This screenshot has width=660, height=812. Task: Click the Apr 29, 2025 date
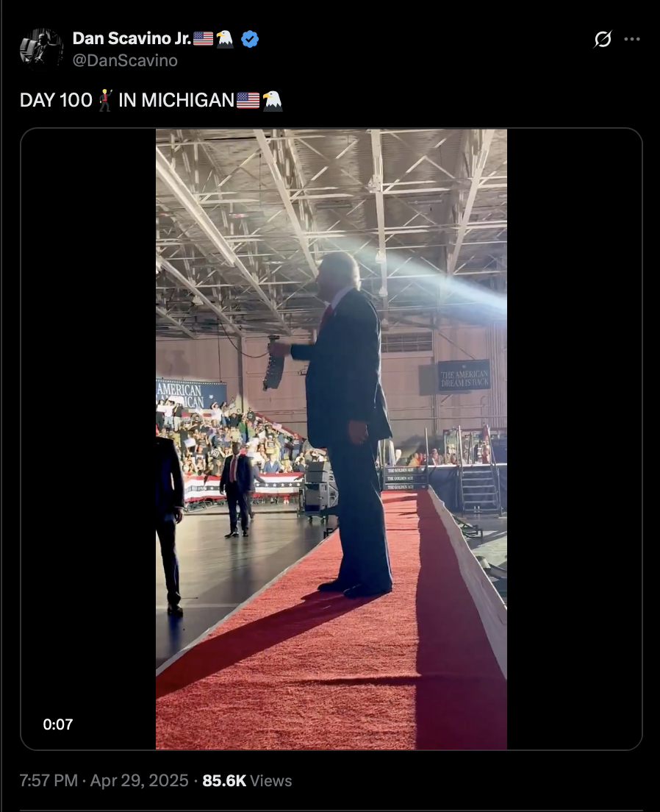click(x=139, y=780)
